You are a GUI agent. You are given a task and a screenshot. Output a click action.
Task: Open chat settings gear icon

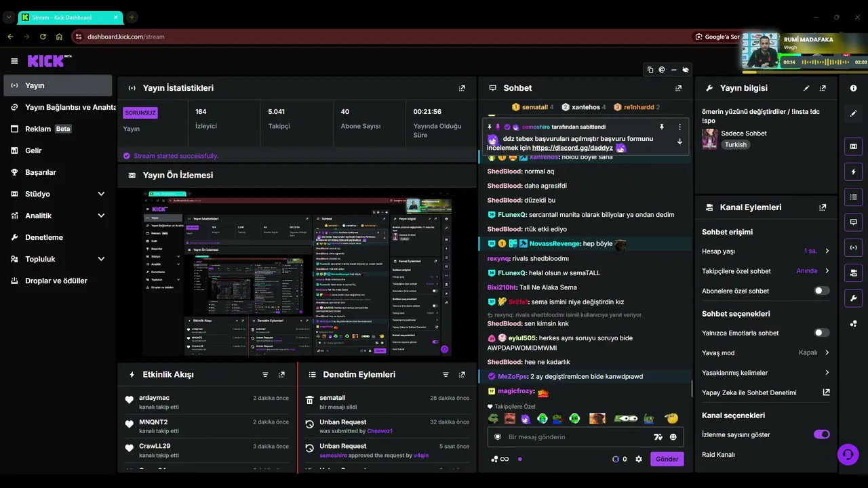pos(638,459)
